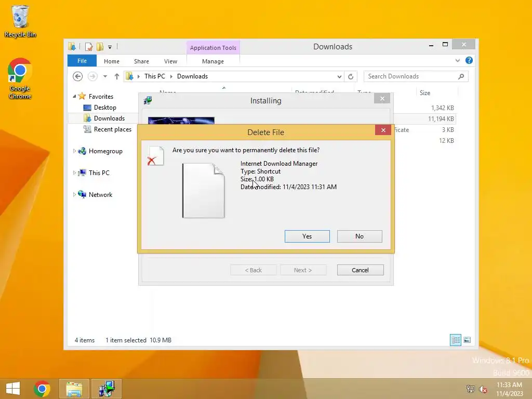This screenshot has height=399, width=532.
Task: Click the Downloads folder icon in the title bar
Action: [72, 47]
